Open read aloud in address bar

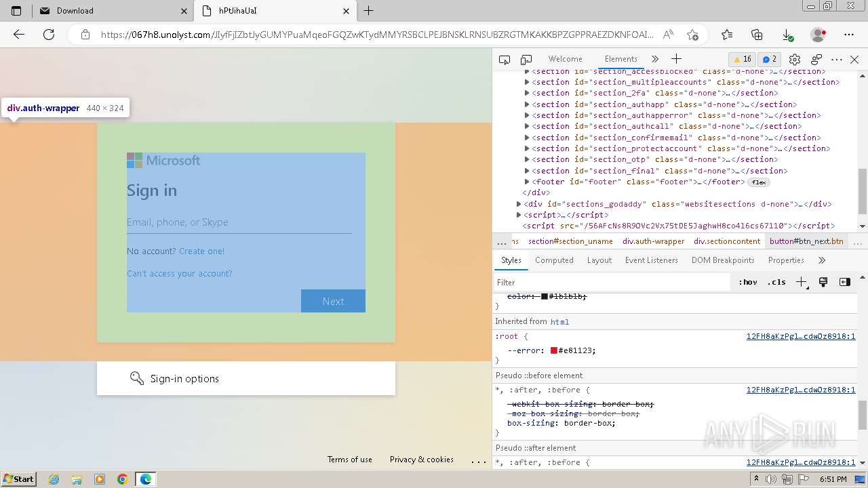[x=668, y=35]
